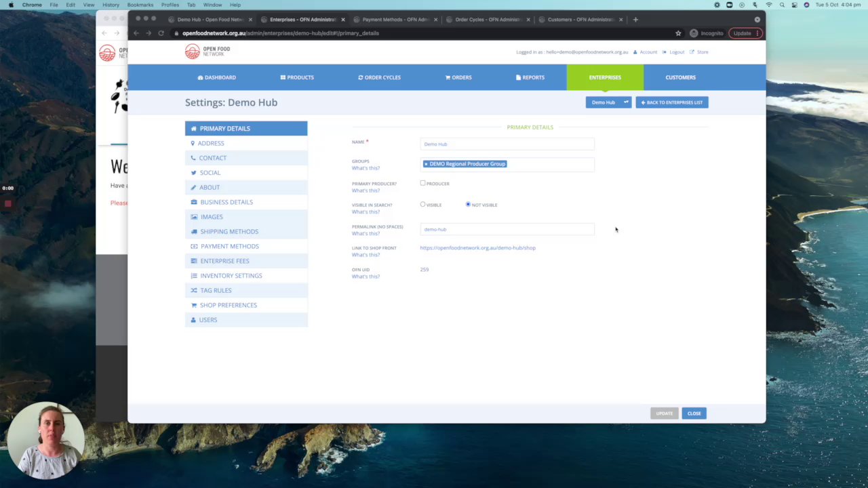Click the Orders cart icon
Viewport: 868px width, 488px height.
click(448, 77)
